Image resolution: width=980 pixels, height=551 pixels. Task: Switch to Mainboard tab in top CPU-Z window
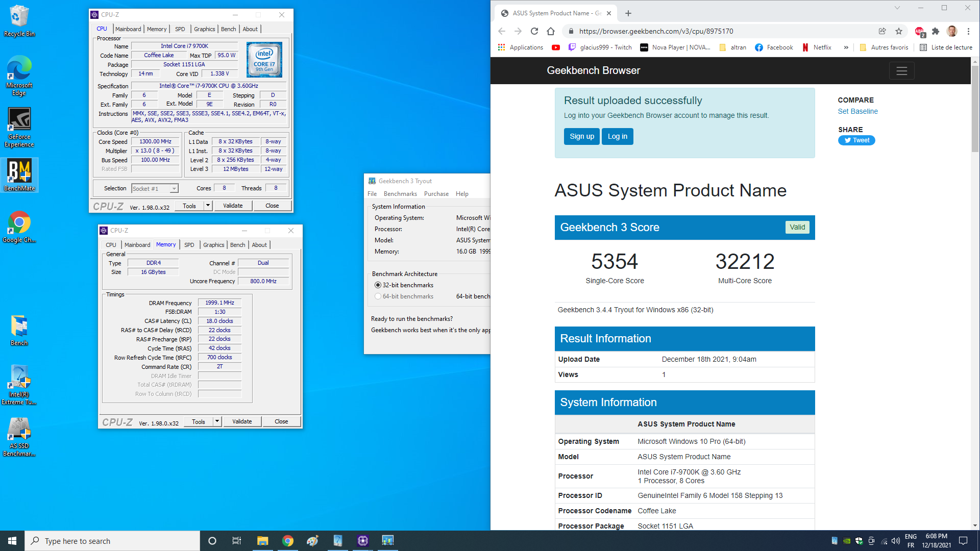click(x=128, y=29)
